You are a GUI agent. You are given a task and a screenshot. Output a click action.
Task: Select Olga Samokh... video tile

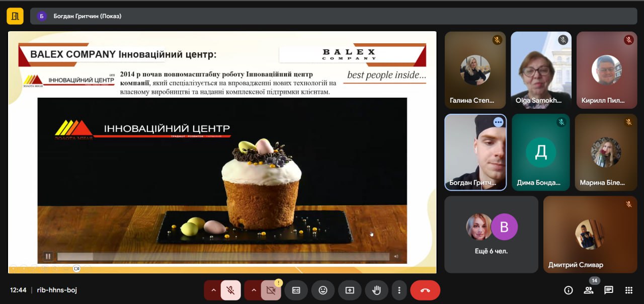click(541, 70)
